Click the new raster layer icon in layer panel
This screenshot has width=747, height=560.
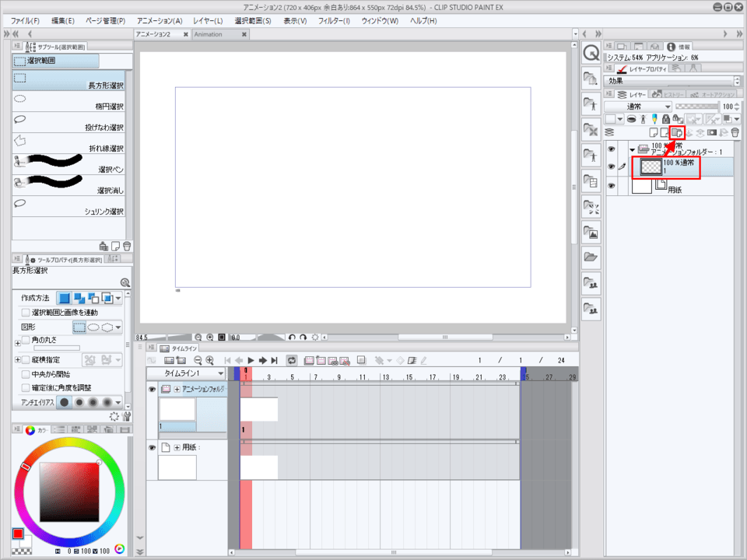[654, 132]
